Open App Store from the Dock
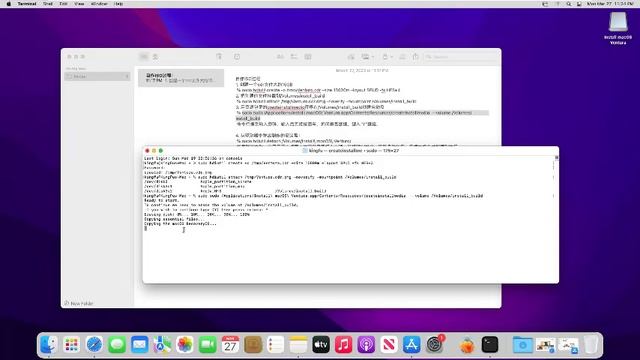 click(x=411, y=345)
